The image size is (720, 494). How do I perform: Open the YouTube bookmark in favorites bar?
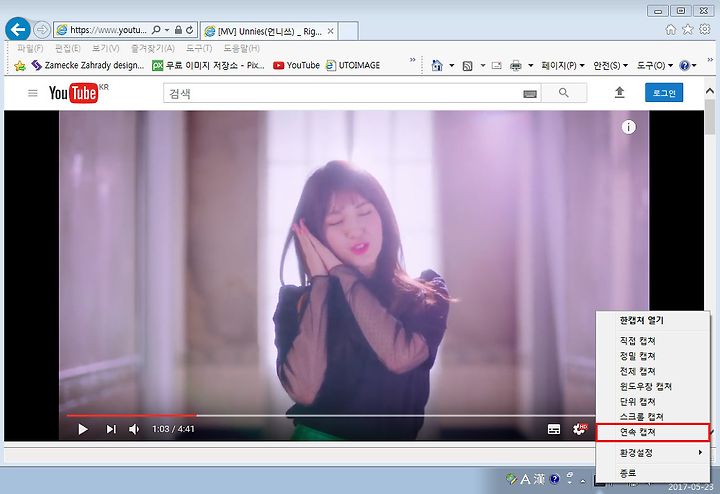click(x=296, y=66)
